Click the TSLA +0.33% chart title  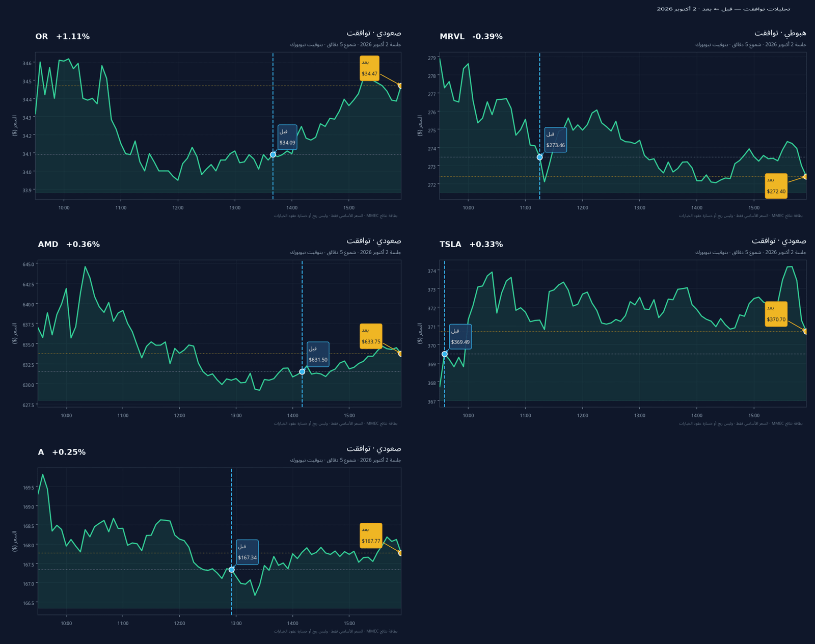(471, 245)
